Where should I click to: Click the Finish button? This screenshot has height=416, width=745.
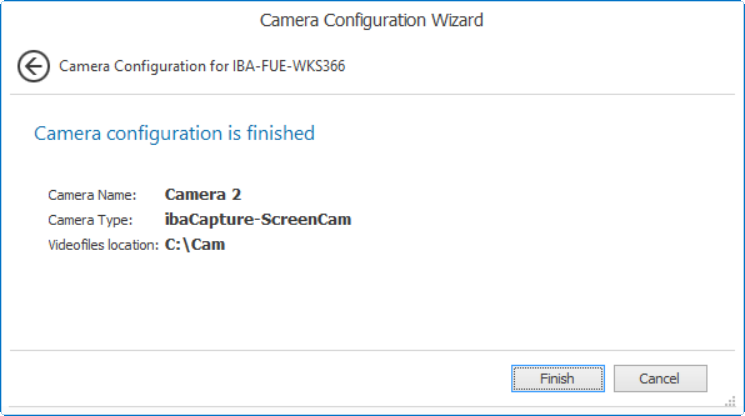coord(557,379)
